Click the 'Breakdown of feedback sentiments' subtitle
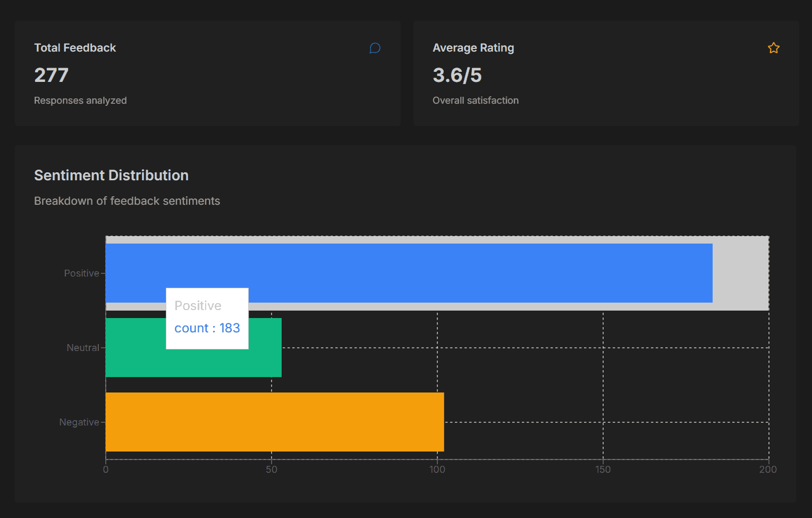Viewport: 812px width, 518px height. (x=127, y=201)
